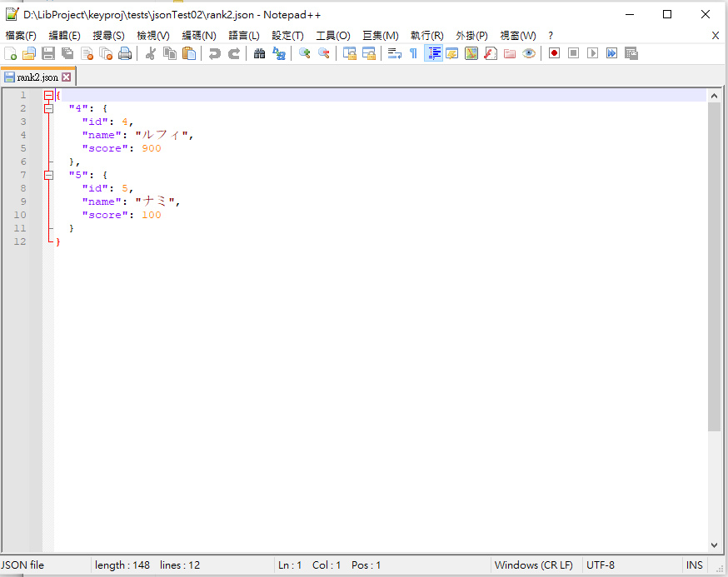Click the Cut scissors icon
Screen dimensions: 728x577
pos(151,53)
